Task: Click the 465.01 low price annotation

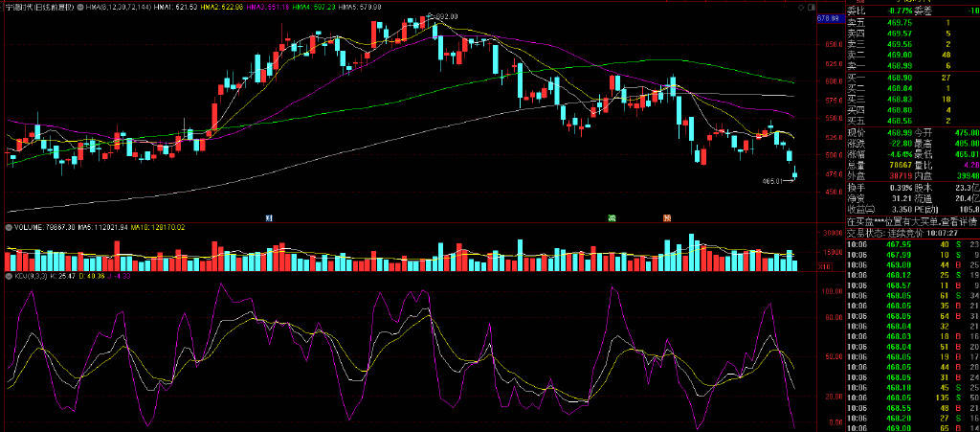Action: (773, 181)
